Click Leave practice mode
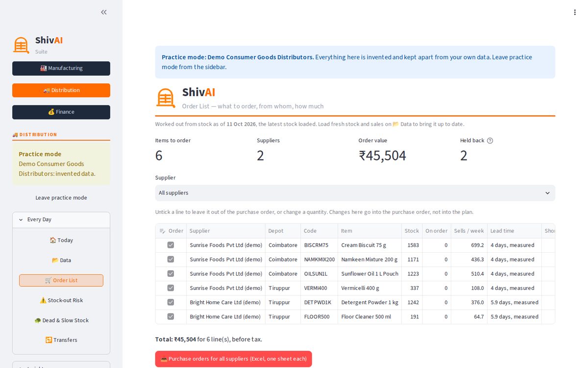The height and width of the screenshot is (368, 588). pos(61,198)
